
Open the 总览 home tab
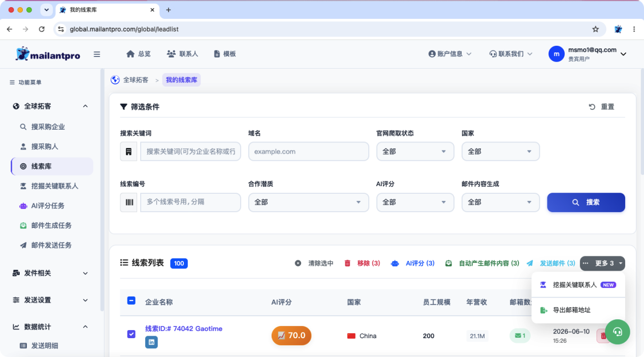click(x=138, y=54)
